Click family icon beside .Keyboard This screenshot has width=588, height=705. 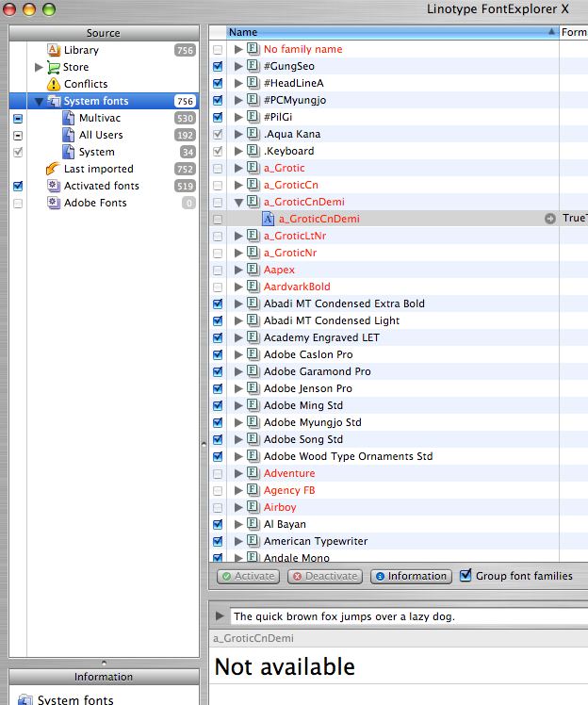(x=253, y=151)
